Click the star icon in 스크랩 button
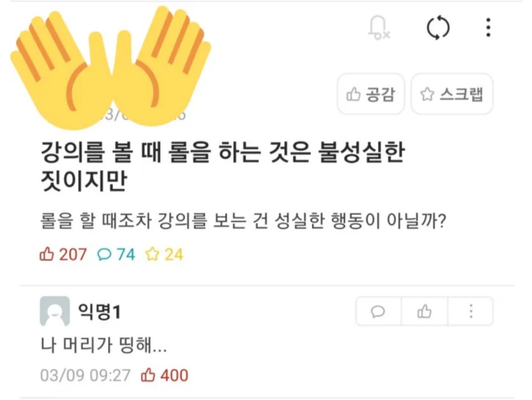 (x=427, y=94)
